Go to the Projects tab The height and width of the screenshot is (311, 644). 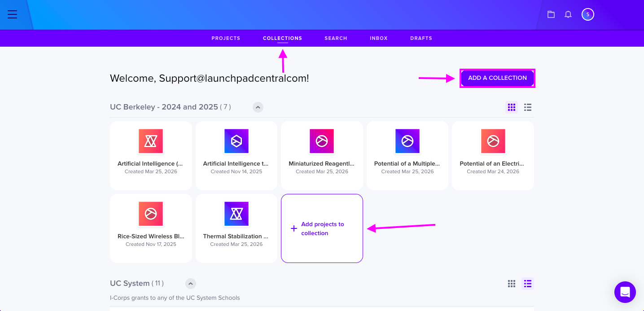[226, 38]
